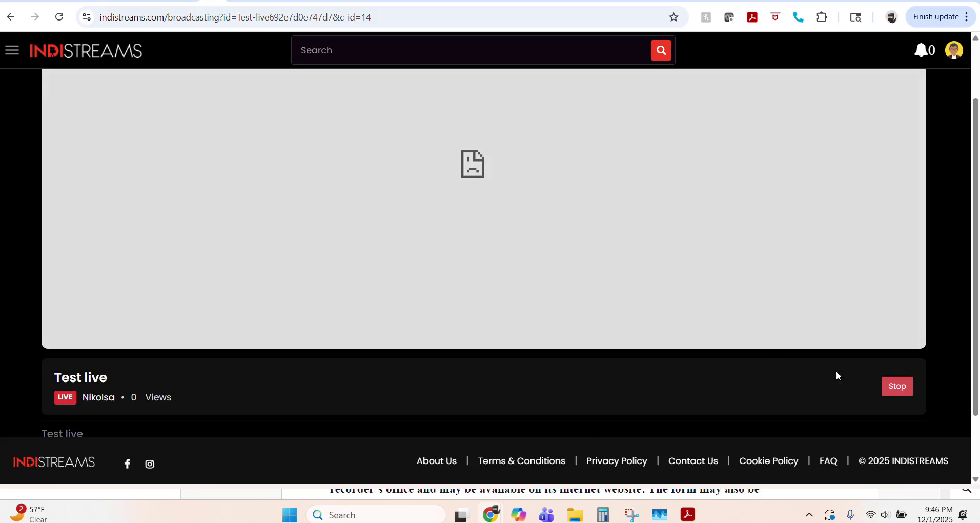Open the user profile avatar

click(x=953, y=50)
